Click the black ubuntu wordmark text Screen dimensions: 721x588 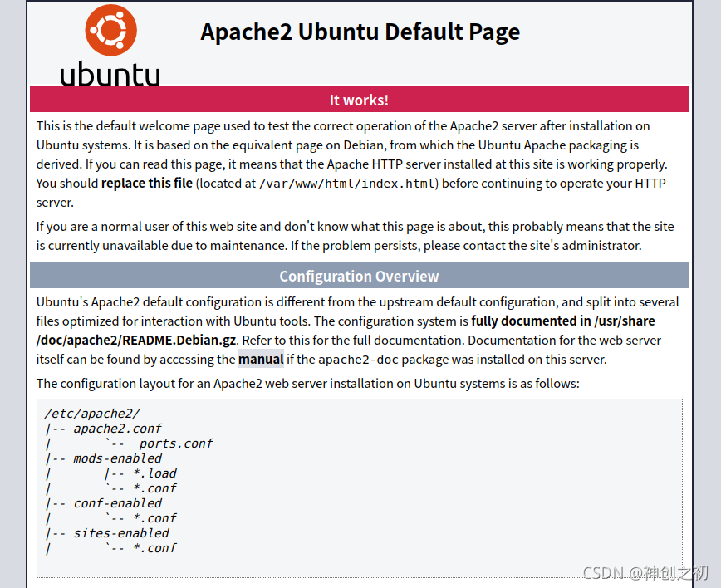110,74
